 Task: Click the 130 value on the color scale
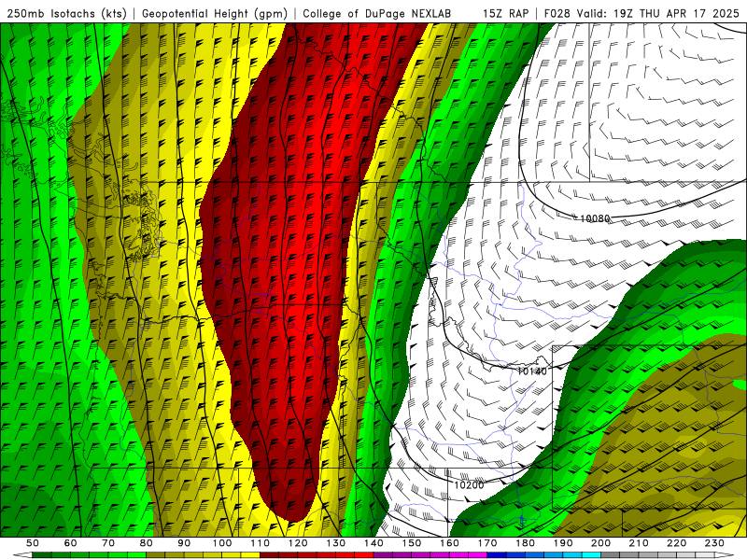coord(335,543)
